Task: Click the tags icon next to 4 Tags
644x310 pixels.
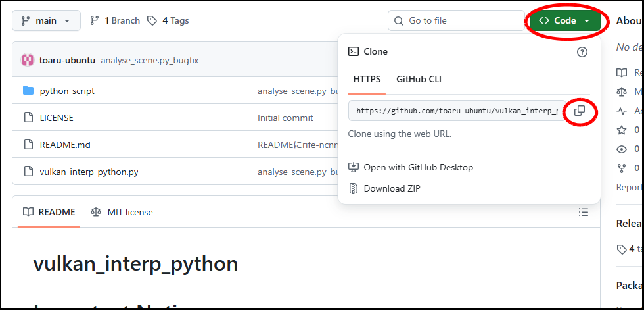Action: tap(152, 21)
